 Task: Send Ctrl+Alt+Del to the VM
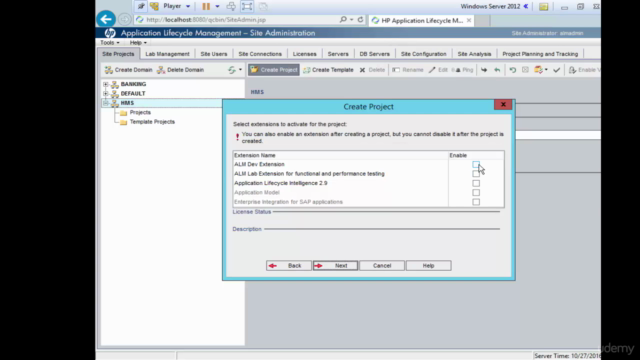click(x=231, y=6)
